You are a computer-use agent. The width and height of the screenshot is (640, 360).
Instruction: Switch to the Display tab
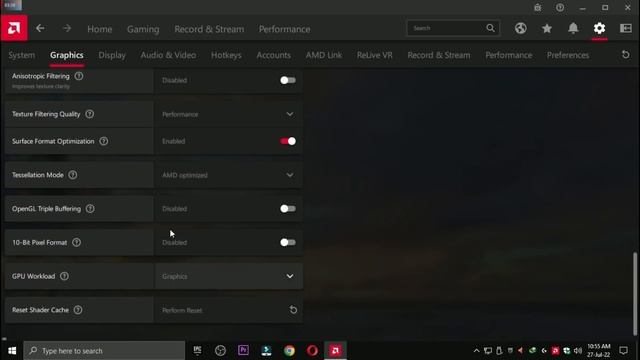coord(112,55)
